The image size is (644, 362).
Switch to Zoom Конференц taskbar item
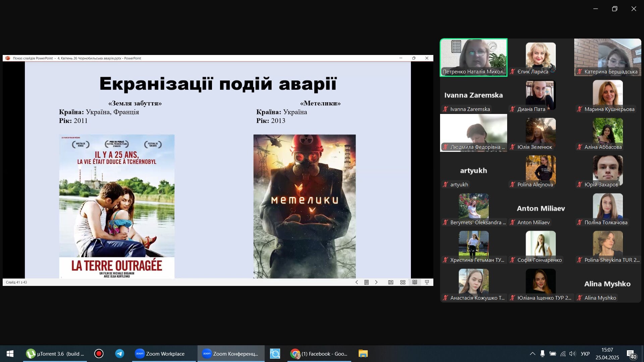[231, 354]
